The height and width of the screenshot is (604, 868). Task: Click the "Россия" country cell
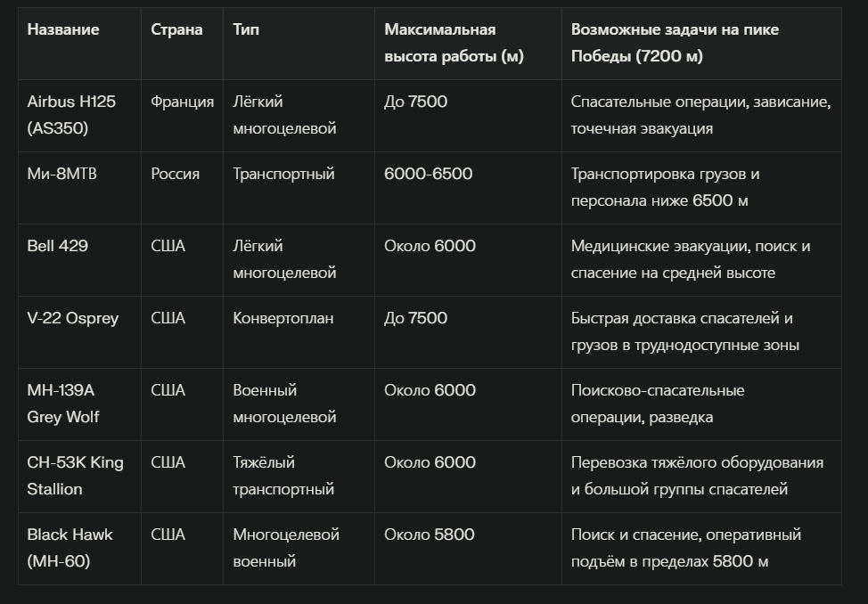[176, 174]
